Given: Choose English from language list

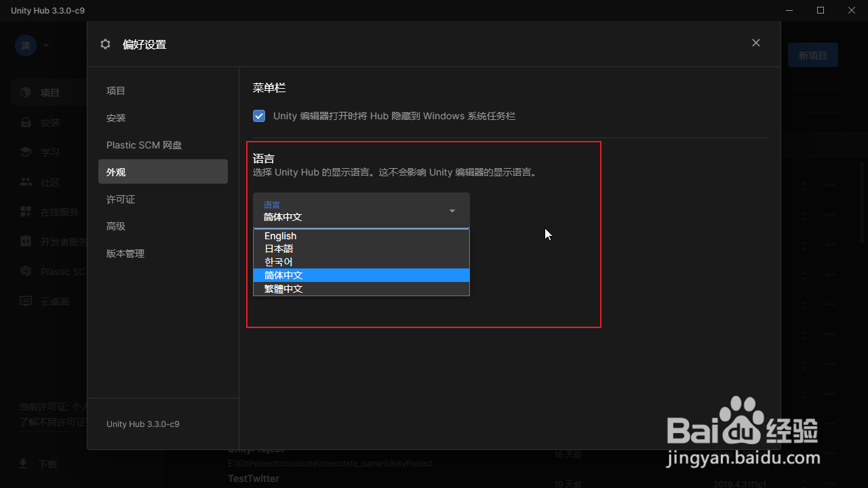Looking at the screenshot, I should (361, 236).
